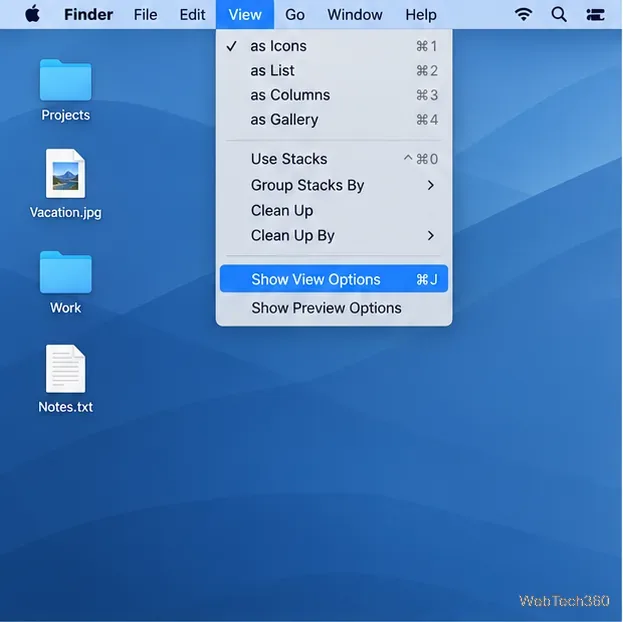Switch view to 'as Columns'
The image size is (623, 622).
[334, 95]
